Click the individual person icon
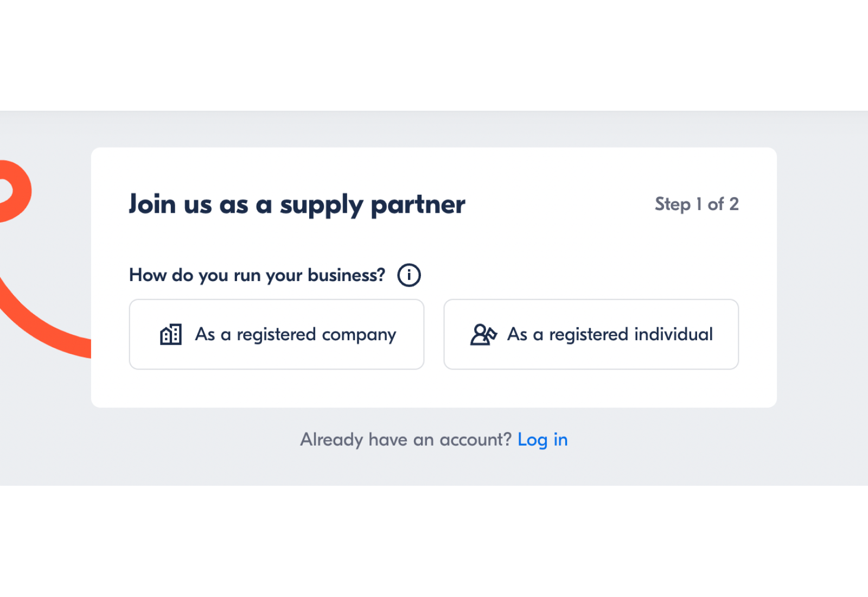The width and height of the screenshot is (868, 597). point(482,334)
